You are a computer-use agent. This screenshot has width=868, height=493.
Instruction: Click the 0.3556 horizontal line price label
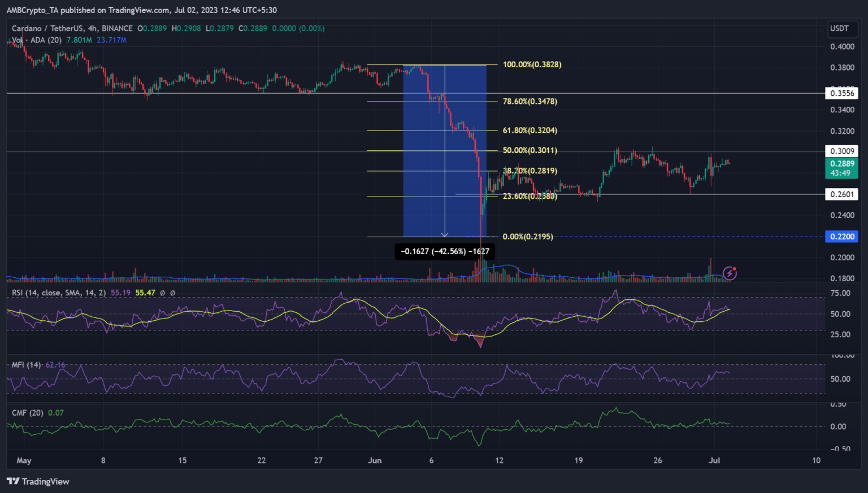click(x=841, y=93)
